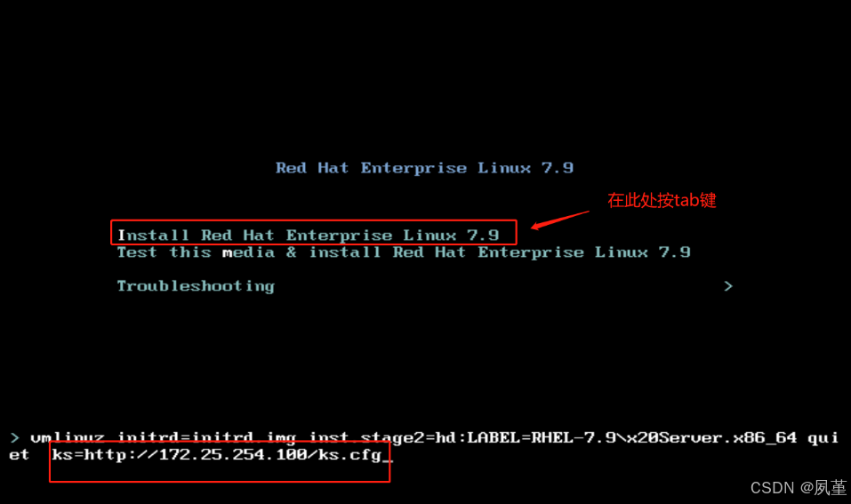Open the Troubleshooting menu entry
This screenshot has width=851, height=504.
click(x=196, y=286)
